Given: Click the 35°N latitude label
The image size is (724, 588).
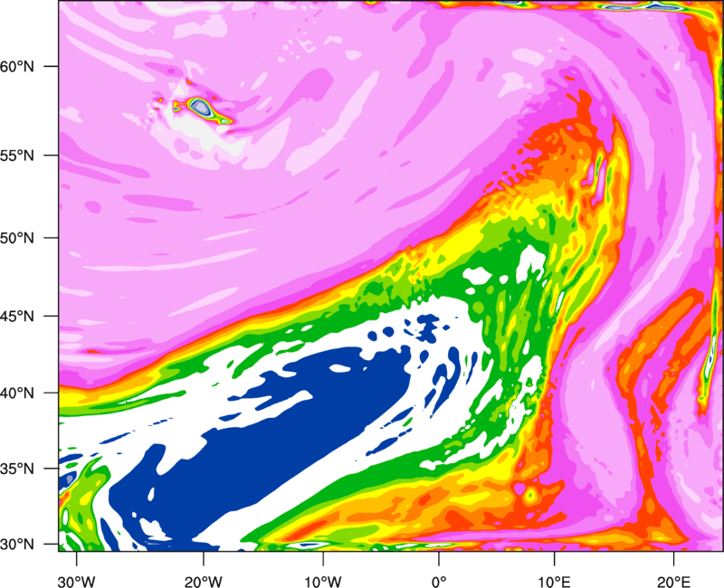Looking at the screenshot, I should pyautogui.click(x=17, y=469).
